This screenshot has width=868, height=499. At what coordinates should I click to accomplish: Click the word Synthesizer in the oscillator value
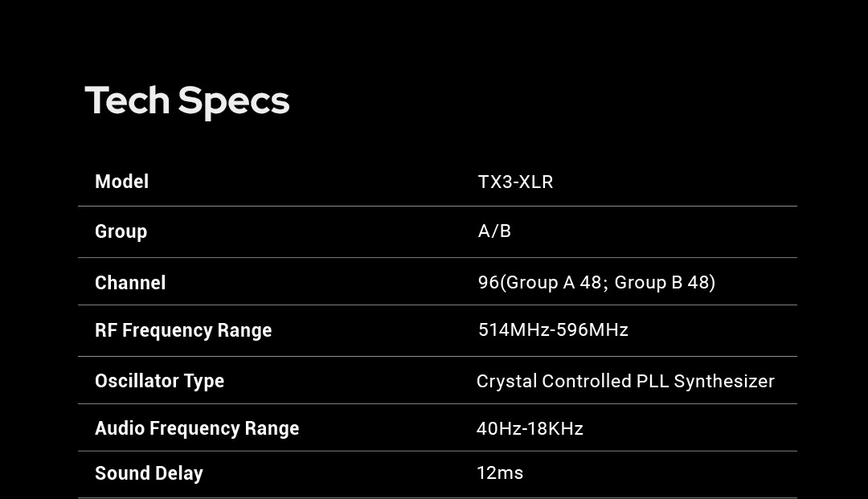point(724,381)
